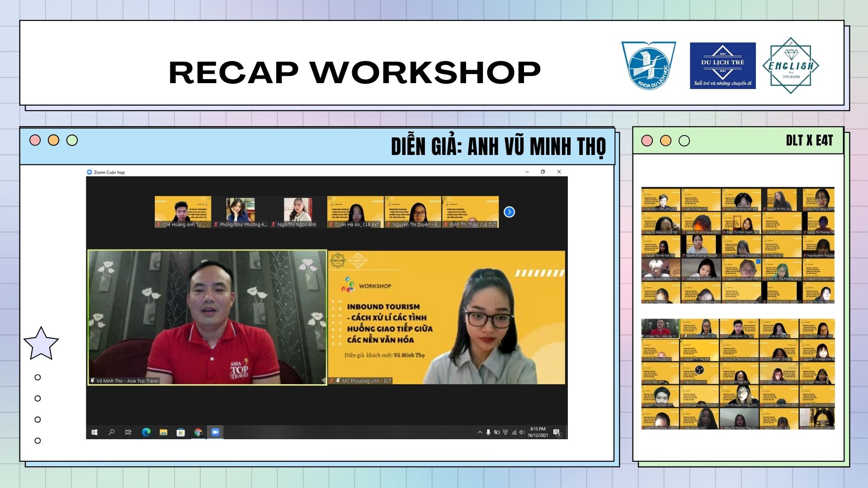The image size is (868, 488).
Task: Click 'INBOUND TOURISM' on the workshop banner
Action: (383, 307)
